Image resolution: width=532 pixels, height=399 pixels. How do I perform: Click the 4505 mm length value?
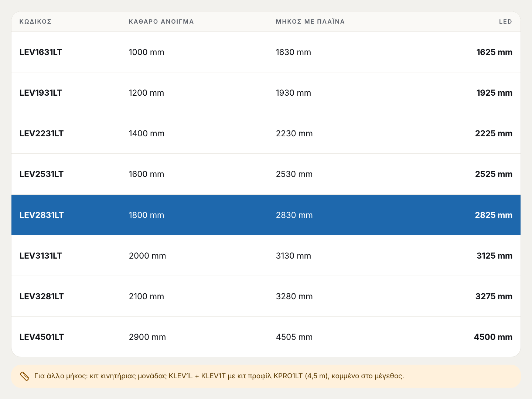tap(294, 337)
